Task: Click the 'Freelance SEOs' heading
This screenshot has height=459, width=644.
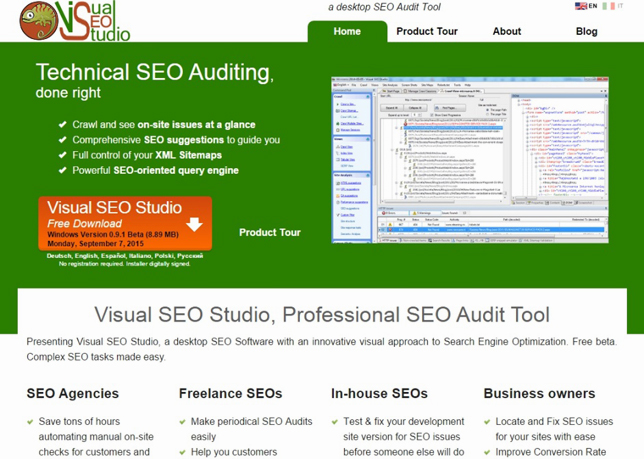Action: (230, 393)
